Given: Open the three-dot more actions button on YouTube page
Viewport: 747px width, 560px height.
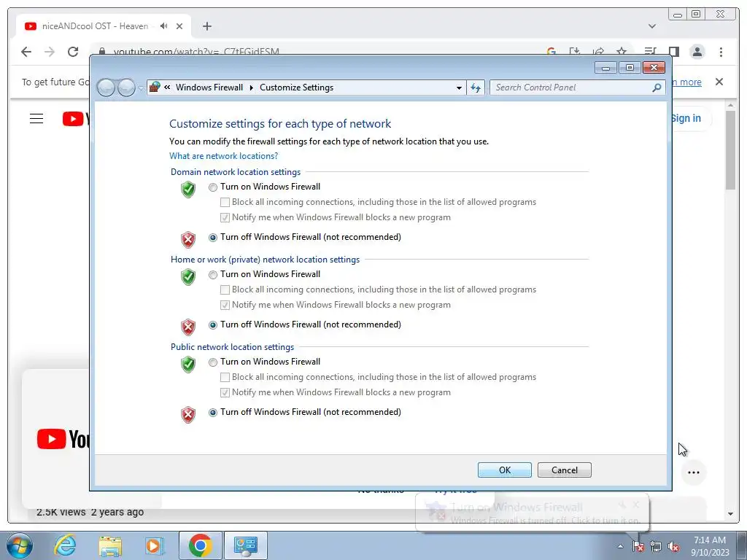Looking at the screenshot, I should pyautogui.click(x=694, y=472).
